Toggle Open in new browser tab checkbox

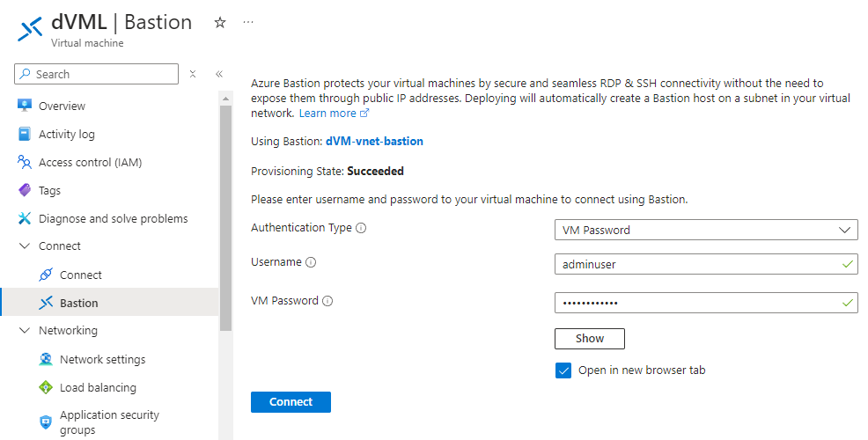pyautogui.click(x=563, y=370)
